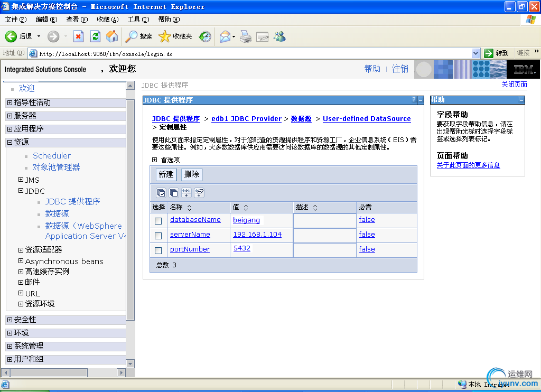541x392 pixels.
Task: Click the navigation pane horizontal scrollbar
Action: pyautogui.click(x=49, y=372)
